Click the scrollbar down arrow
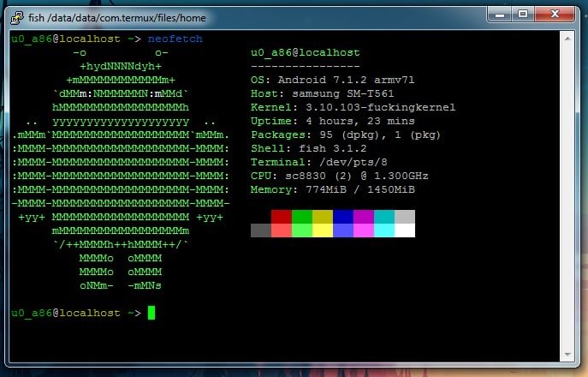This screenshot has height=377, width=588. pos(567,355)
